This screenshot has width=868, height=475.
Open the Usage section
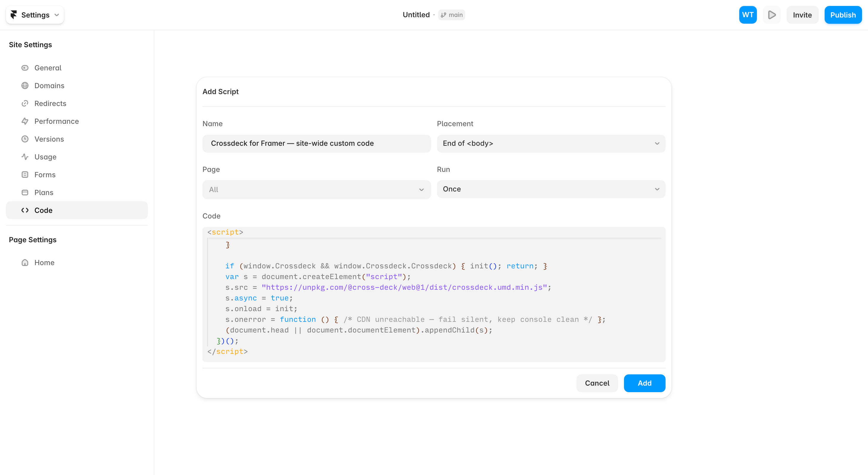click(77, 157)
